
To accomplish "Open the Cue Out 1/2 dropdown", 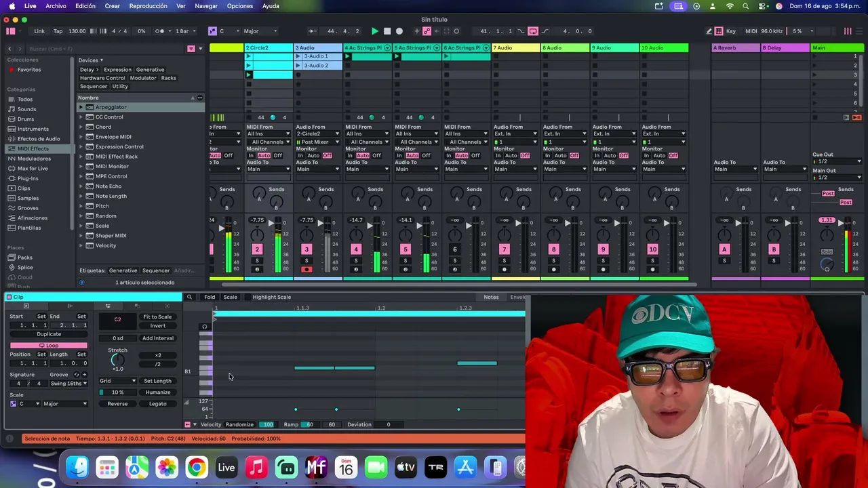I will click(837, 161).
